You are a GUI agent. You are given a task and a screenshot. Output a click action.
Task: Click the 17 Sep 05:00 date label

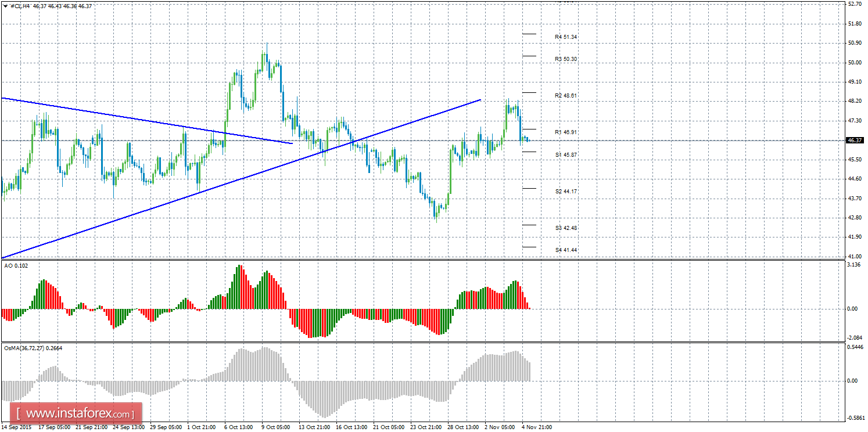tap(54, 427)
